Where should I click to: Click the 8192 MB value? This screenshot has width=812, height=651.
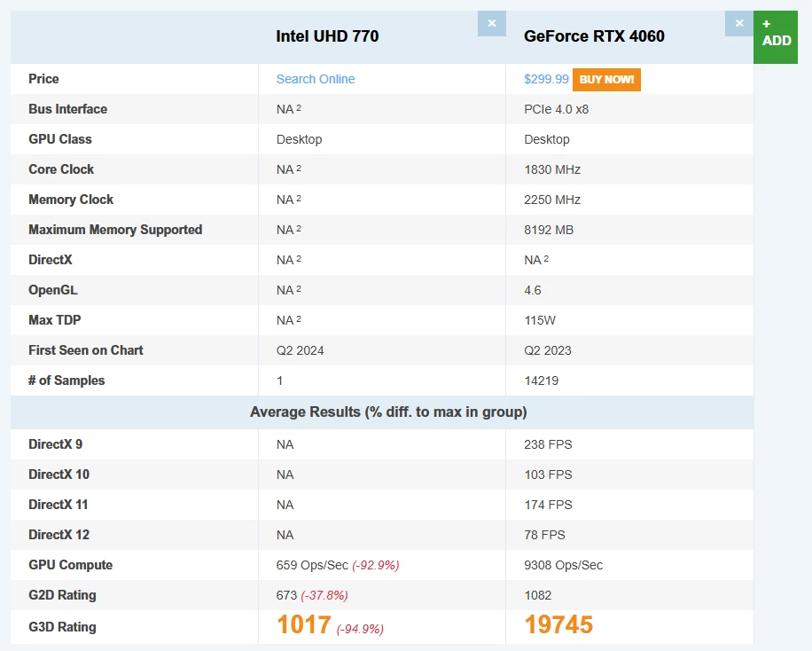[549, 230]
